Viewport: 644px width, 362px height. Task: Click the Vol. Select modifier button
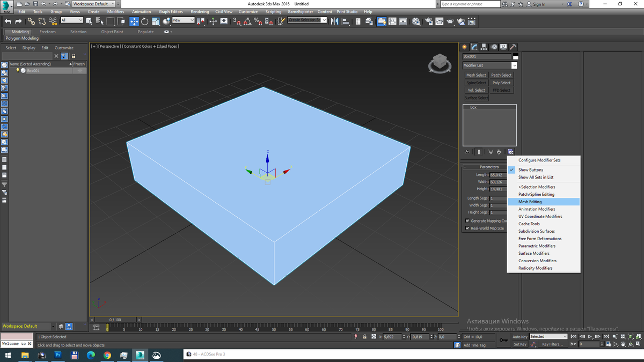point(476,90)
